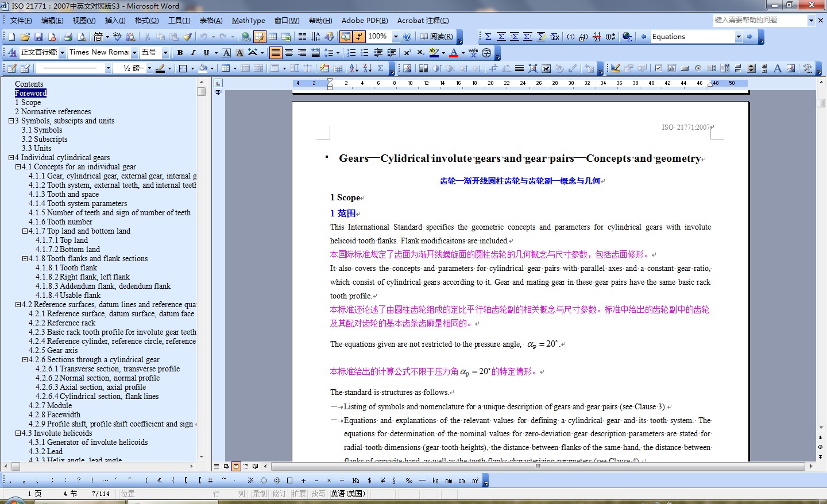The width and height of the screenshot is (827, 504).
Task: Jump to 1 Scope in the document map
Action: [x=28, y=103]
